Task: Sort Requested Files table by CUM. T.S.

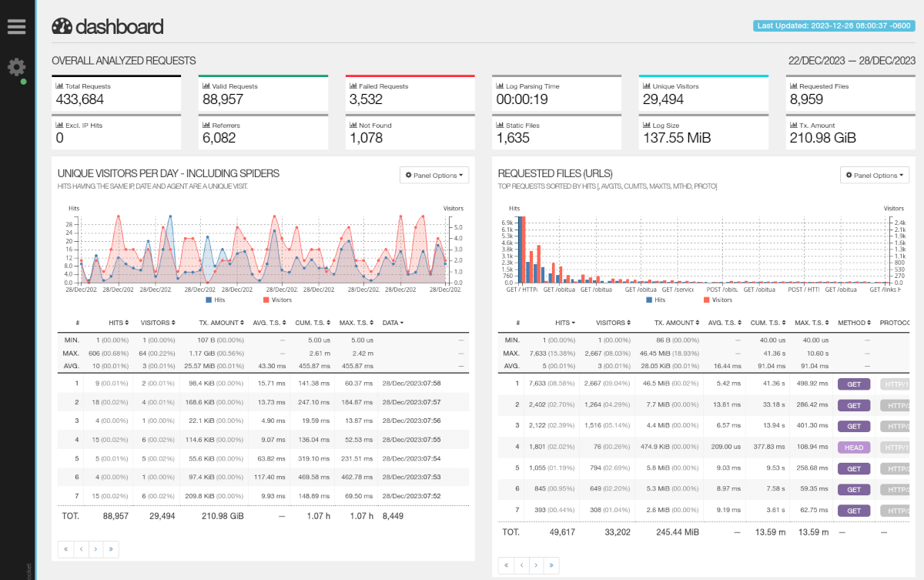Action: [769, 323]
